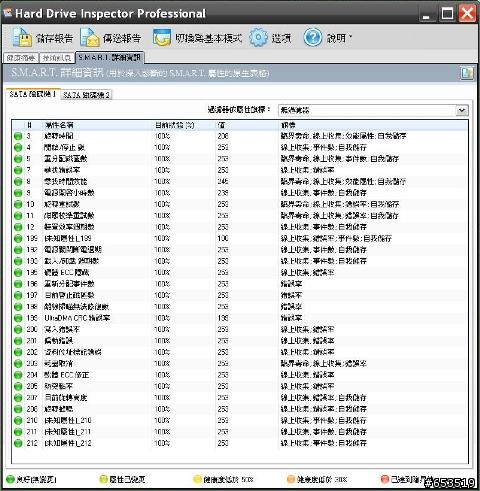
Task: Close the Hard Drive Inspector window
Action: pyautogui.click(x=467, y=14)
